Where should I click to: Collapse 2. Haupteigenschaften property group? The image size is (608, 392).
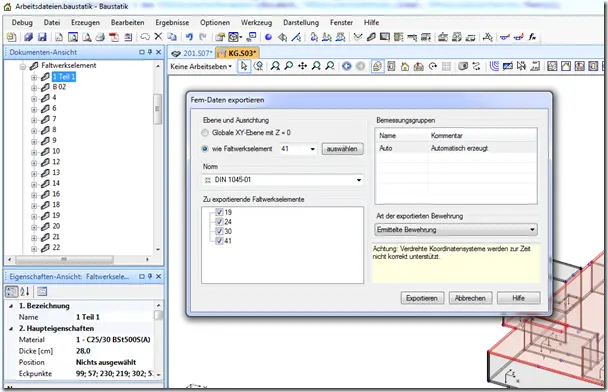click(11, 329)
